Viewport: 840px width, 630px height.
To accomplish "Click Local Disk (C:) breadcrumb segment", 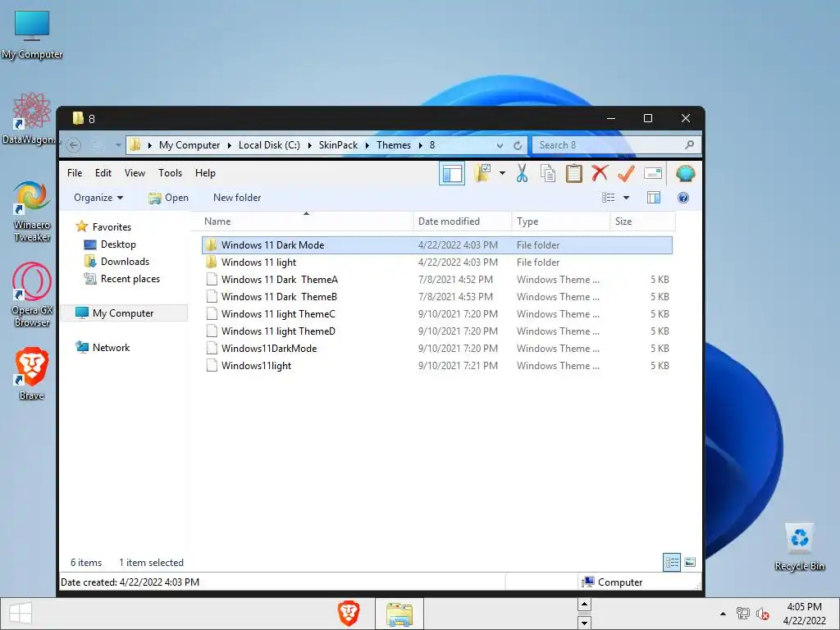I will (269, 145).
